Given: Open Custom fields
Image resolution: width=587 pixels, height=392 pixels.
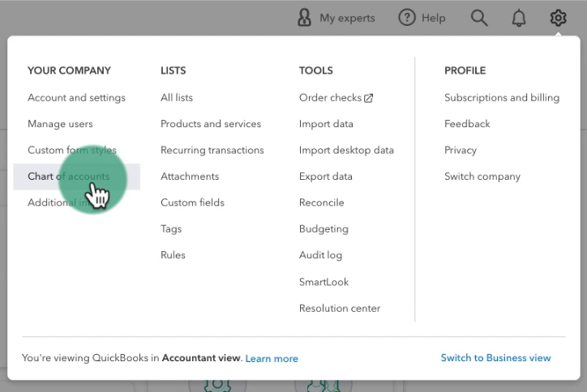Looking at the screenshot, I should [192, 202].
